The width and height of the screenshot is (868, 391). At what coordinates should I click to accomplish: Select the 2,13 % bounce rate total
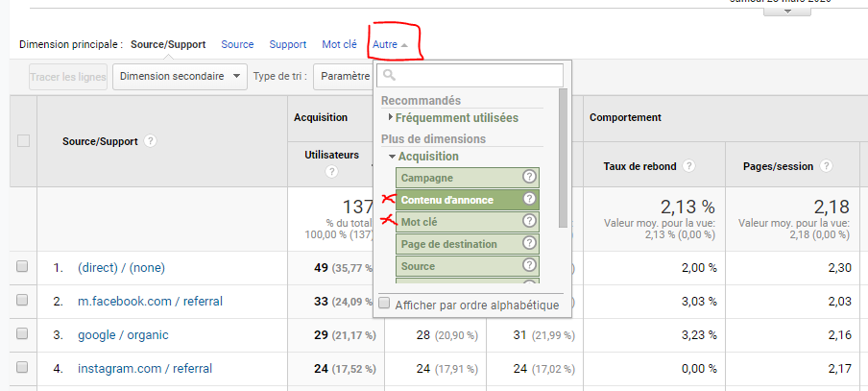tap(687, 207)
